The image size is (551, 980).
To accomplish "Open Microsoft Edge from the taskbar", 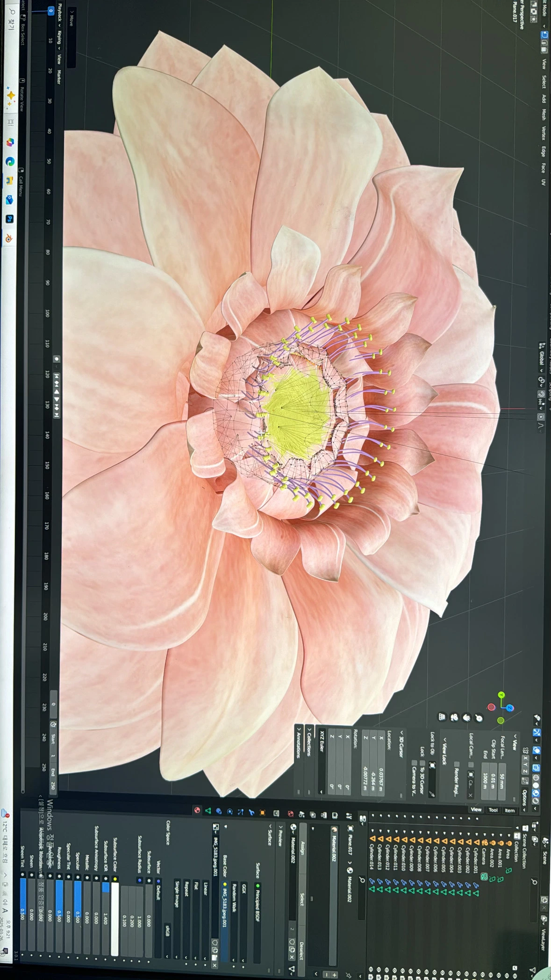I will (x=10, y=161).
